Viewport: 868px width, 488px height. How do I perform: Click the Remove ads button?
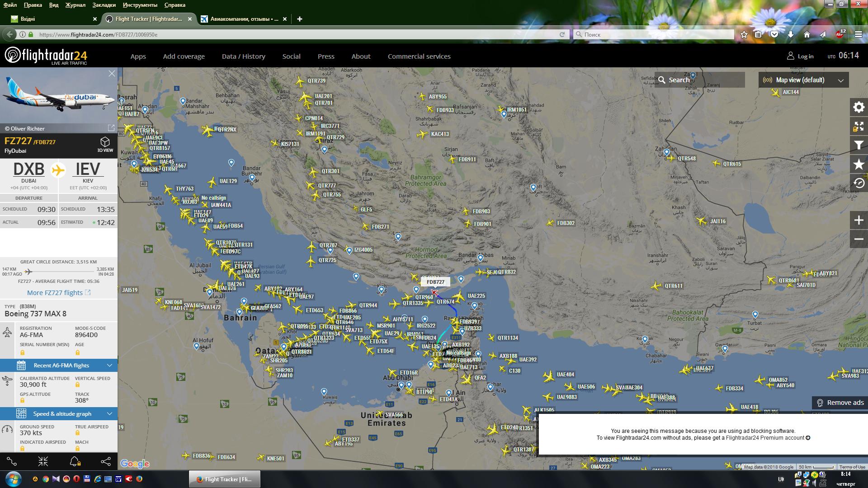(x=840, y=403)
